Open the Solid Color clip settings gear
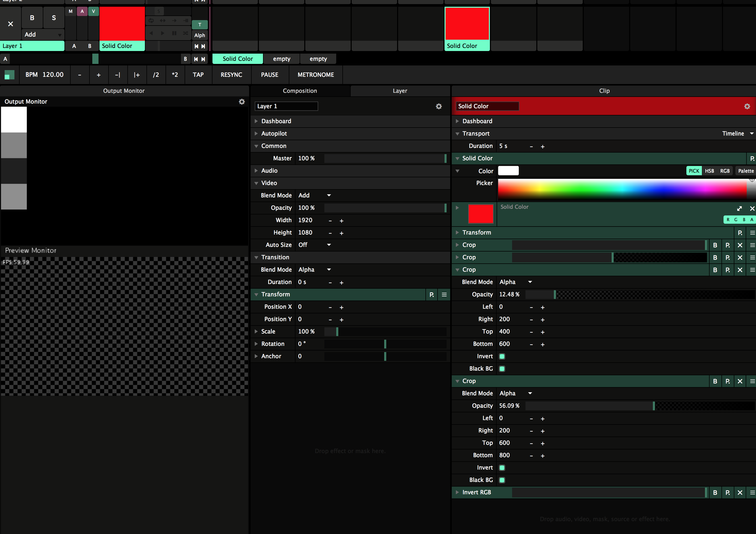Image resolution: width=756 pixels, height=534 pixels. pos(747,106)
